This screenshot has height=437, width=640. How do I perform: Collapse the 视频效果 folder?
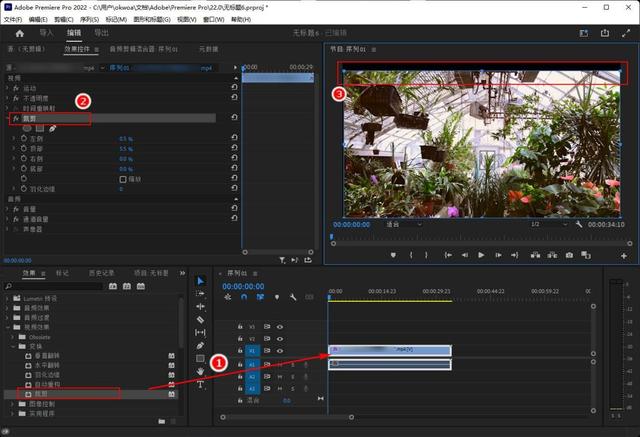click(x=7, y=327)
